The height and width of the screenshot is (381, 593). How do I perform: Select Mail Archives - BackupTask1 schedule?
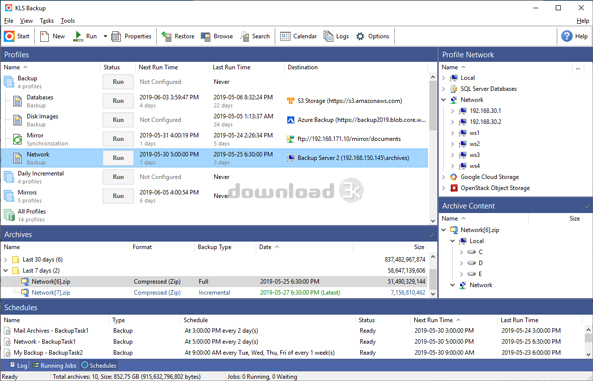click(x=51, y=331)
